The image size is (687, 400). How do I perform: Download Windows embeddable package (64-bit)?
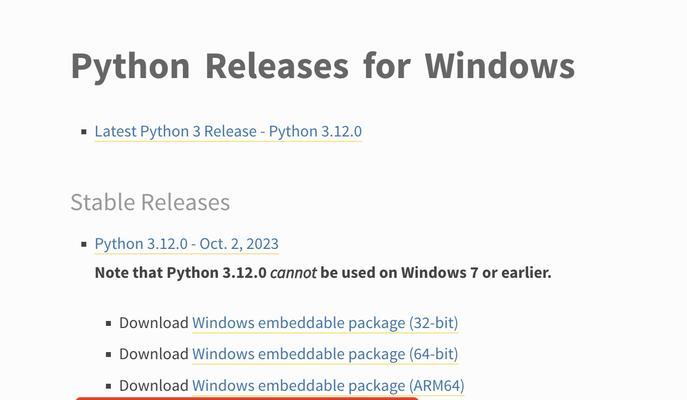(x=325, y=354)
